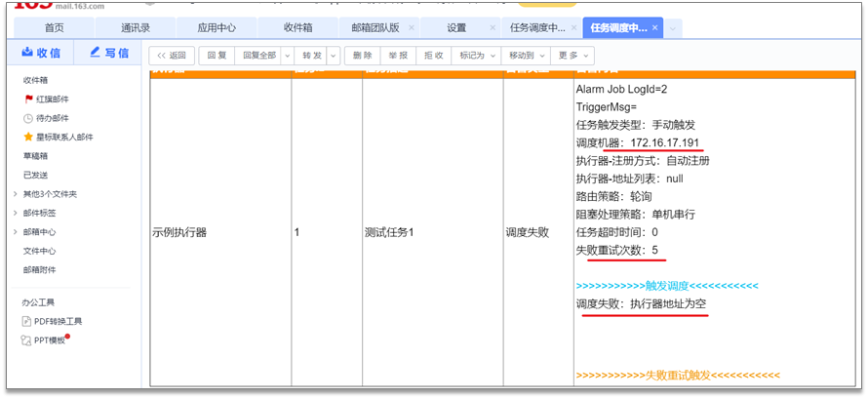Open the 回复全部 dropdown arrow
This screenshot has width=868, height=399.
[288, 56]
